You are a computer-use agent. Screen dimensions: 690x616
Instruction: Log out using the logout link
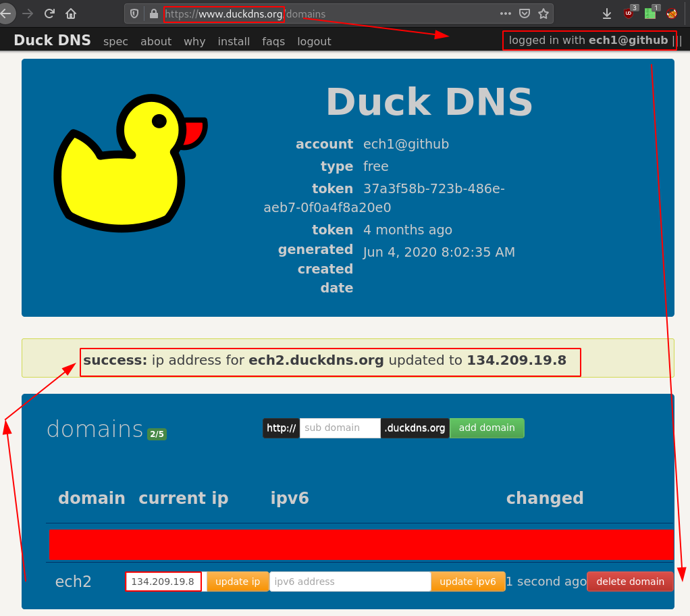tap(314, 41)
